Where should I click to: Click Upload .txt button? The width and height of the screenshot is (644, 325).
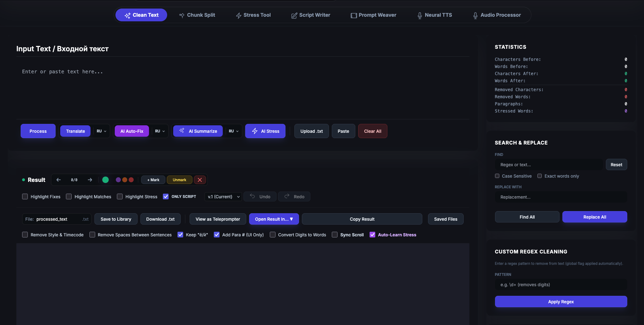tap(311, 131)
